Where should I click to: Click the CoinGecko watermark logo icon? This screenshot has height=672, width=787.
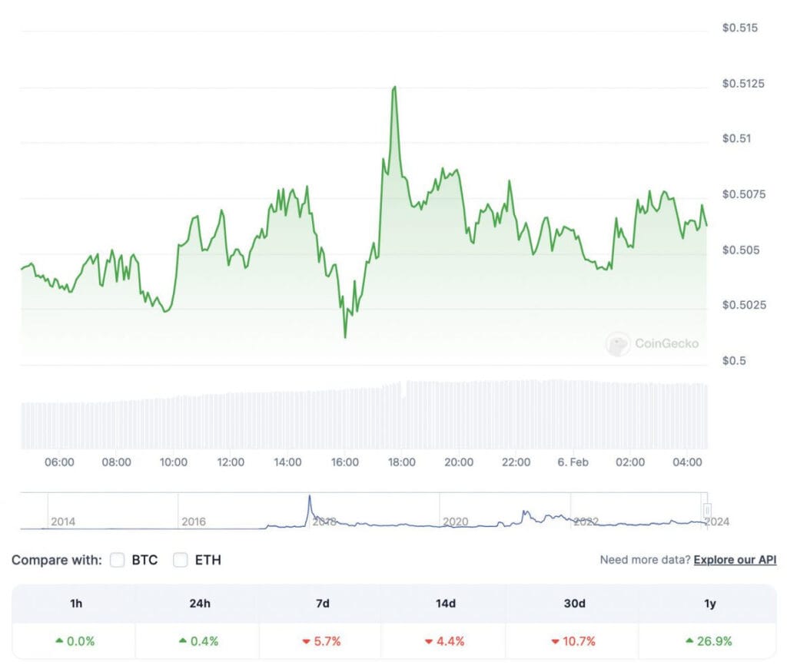[617, 344]
